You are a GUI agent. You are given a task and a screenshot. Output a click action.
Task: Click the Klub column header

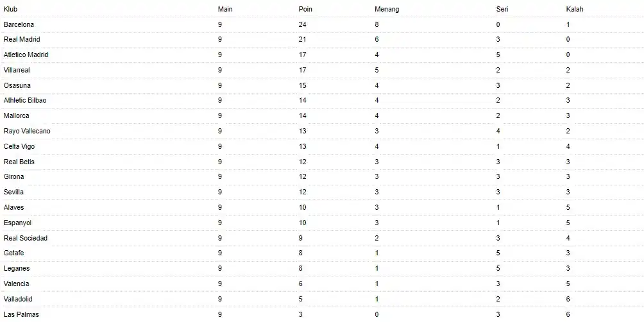tap(10, 10)
